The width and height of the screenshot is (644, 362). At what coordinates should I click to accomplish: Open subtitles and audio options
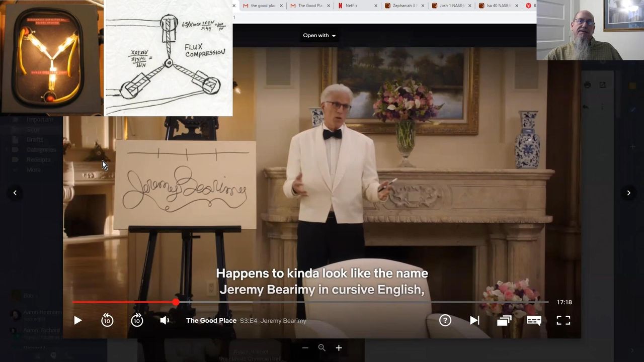pos(534,320)
